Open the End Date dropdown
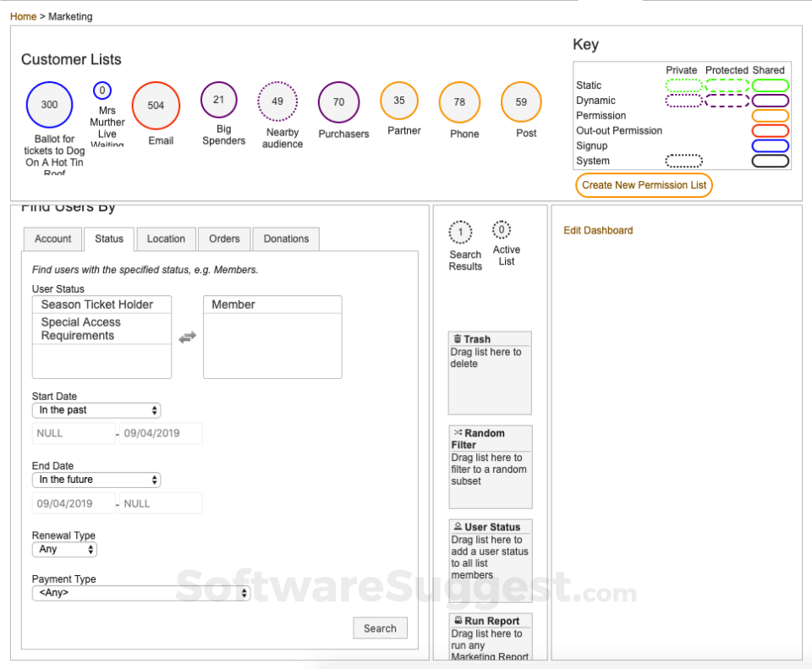The width and height of the screenshot is (812, 669). pos(96,480)
